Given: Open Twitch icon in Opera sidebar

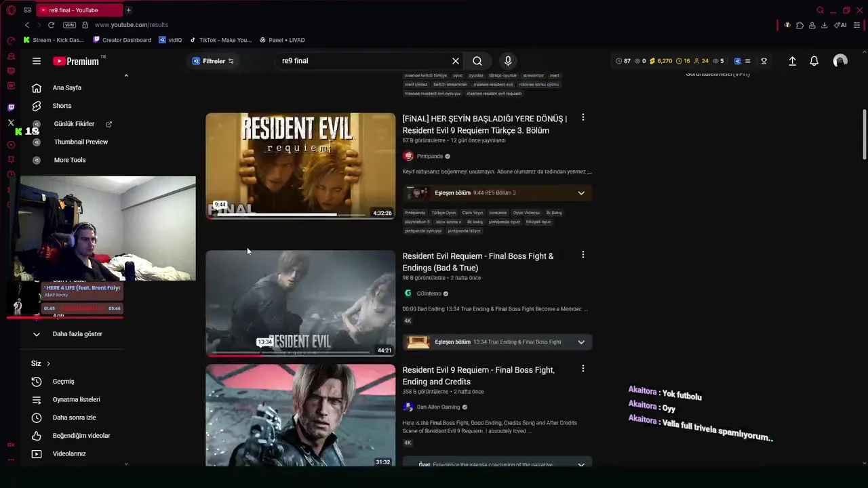Looking at the screenshot, I should (x=11, y=107).
